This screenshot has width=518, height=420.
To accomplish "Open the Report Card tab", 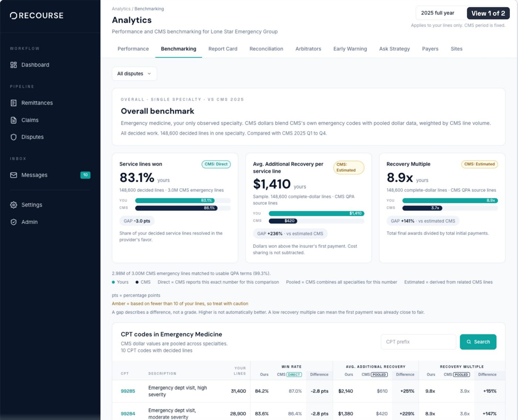I will (223, 49).
